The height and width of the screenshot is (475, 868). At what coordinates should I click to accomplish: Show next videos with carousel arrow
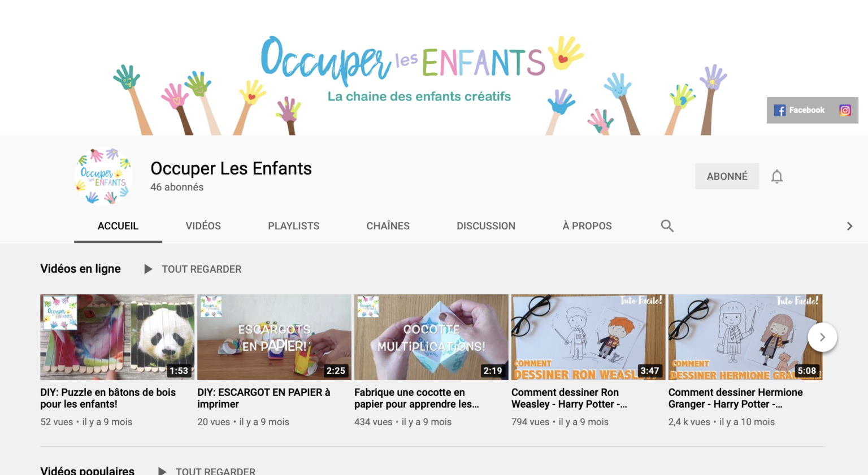coord(822,337)
